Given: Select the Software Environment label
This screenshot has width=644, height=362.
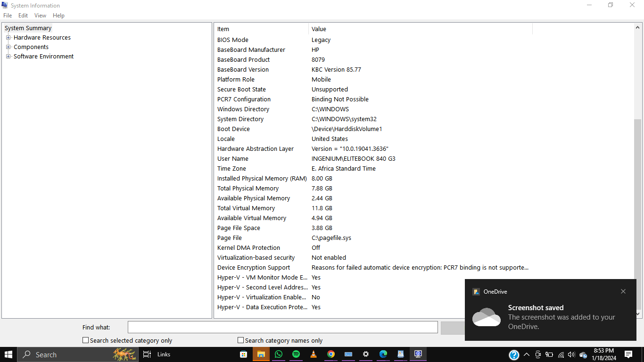Looking at the screenshot, I should tap(43, 57).
